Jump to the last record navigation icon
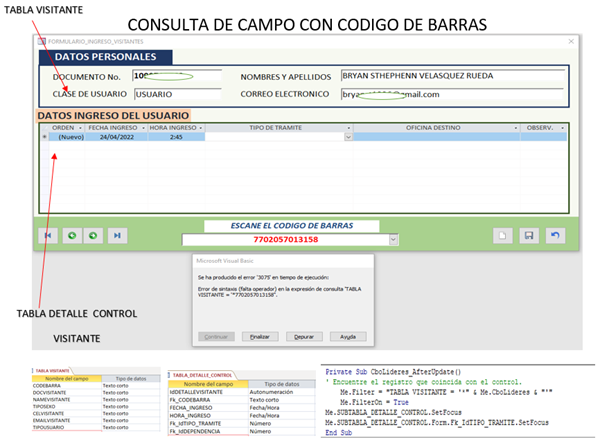 click(117, 235)
